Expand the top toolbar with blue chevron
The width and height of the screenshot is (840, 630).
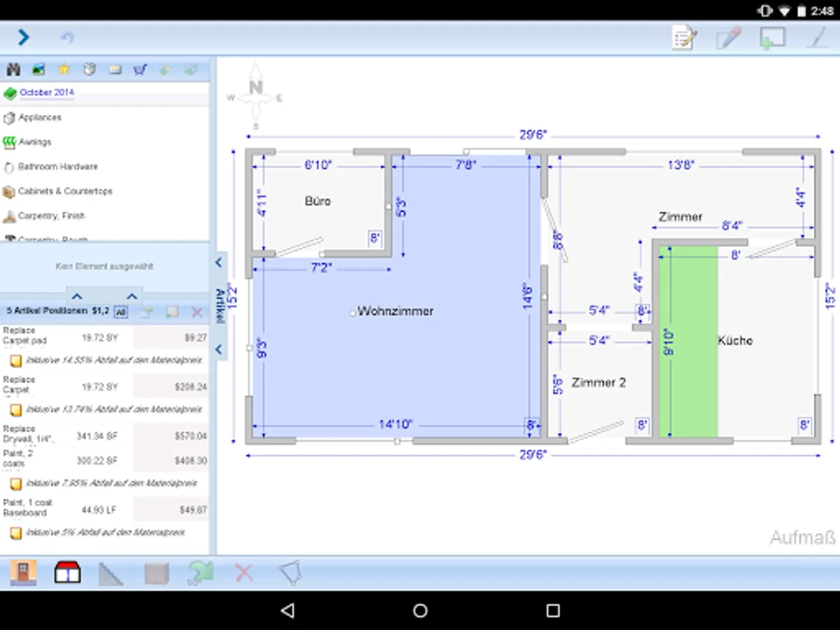click(23, 38)
